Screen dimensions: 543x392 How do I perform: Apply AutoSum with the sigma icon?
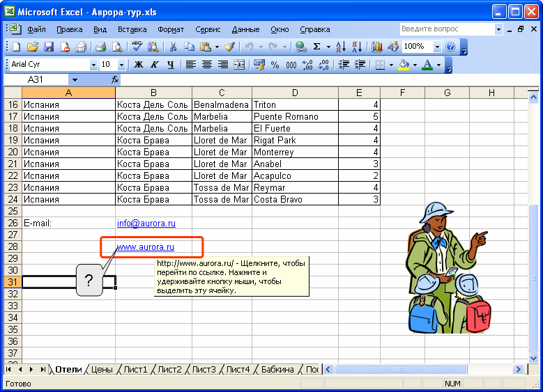click(x=316, y=47)
